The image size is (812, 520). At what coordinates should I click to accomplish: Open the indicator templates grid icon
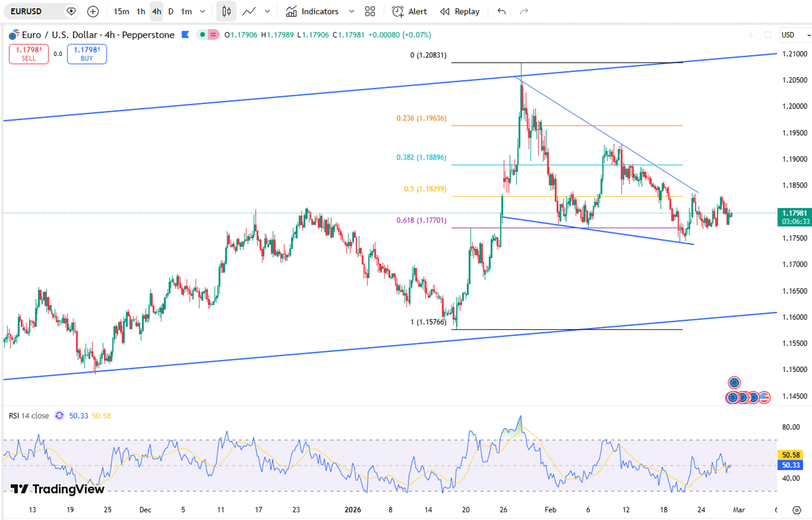coord(370,11)
